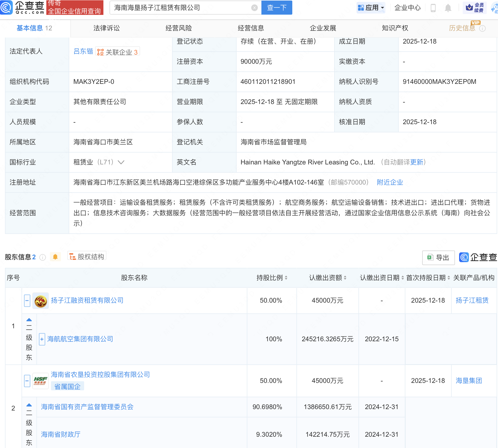The height and width of the screenshot is (448, 498).
Task: Collapse 扬子江融资租赁有限公司 shareholder row
Action: tap(27, 301)
